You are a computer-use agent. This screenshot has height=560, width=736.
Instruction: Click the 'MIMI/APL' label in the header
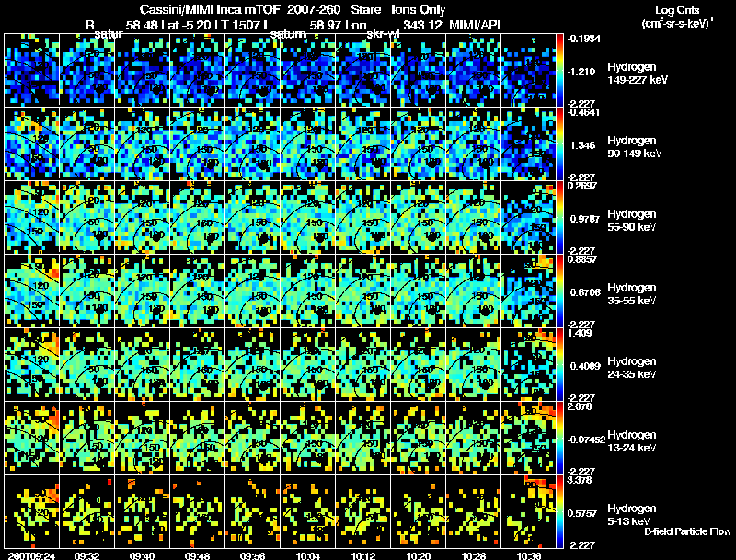click(x=477, y=26)
